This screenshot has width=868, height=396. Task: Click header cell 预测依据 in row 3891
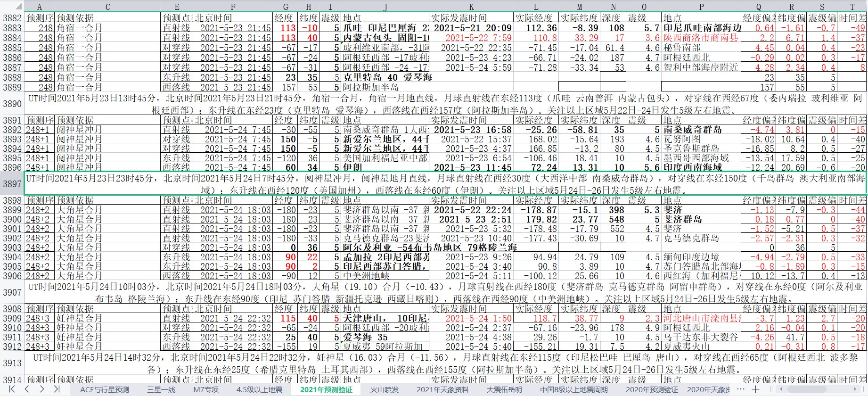pos(108,120)
